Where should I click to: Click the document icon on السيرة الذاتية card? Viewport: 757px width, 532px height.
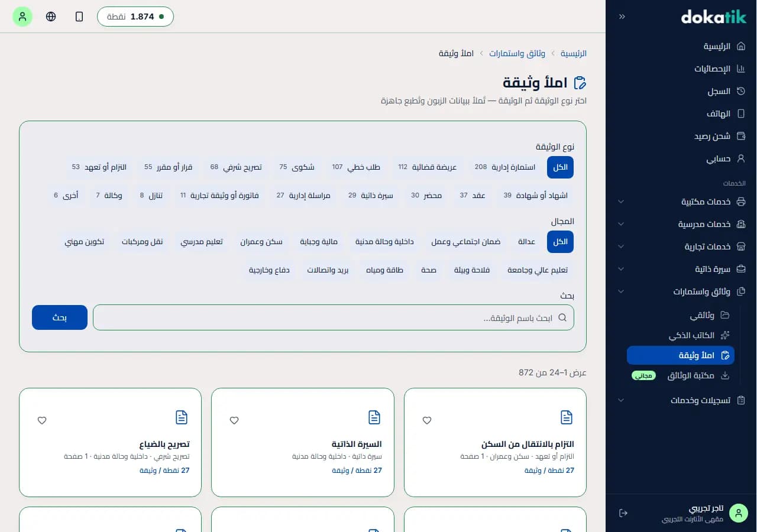click(374, 417)
